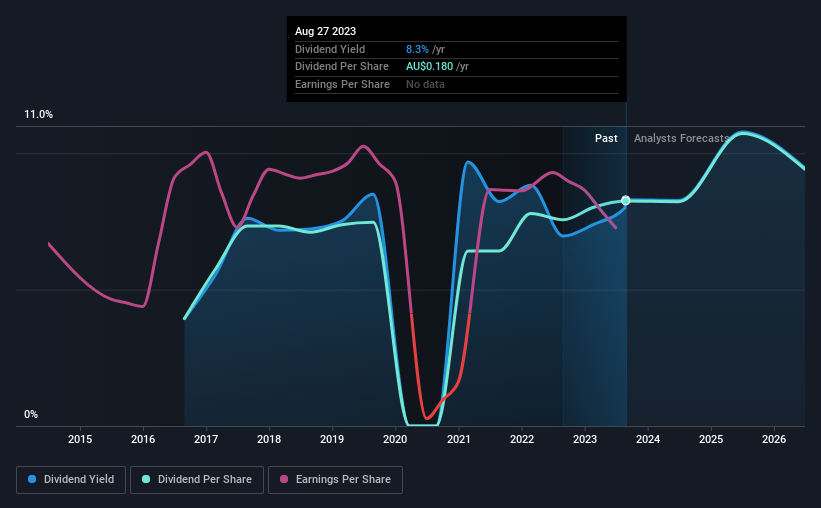Image resolution: width=821 pixels, height=508 pixels.
Task: Click the highlighted data point marker at Aug 2023
Action: [626, 201]
